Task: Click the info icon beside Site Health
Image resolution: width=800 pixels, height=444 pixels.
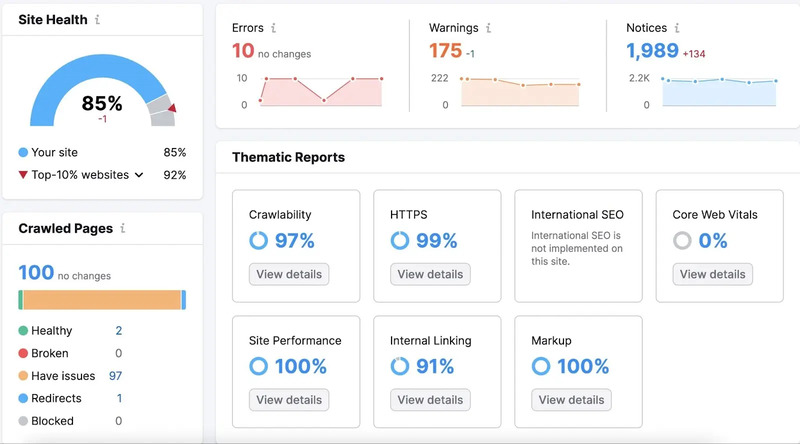Action: [x=97, y=20]
